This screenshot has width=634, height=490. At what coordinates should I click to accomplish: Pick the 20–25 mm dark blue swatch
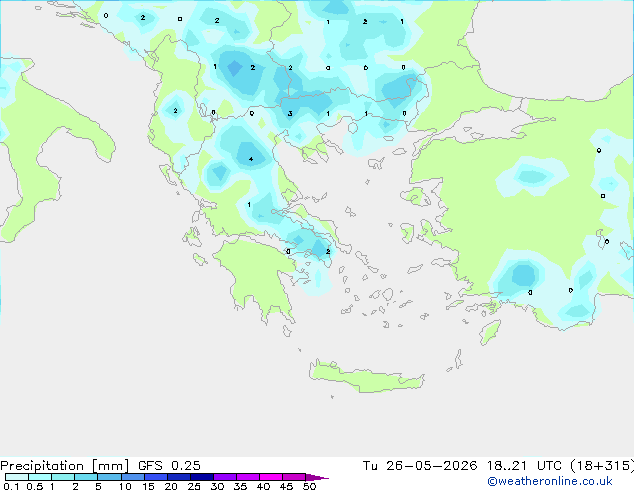coord(179,477)
